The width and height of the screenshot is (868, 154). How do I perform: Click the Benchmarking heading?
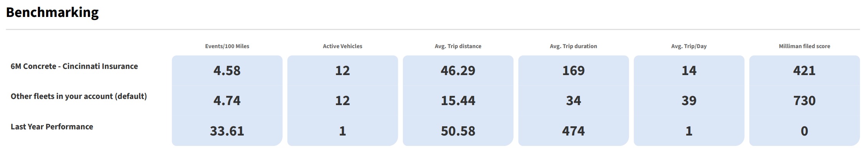tap(52, 13)
